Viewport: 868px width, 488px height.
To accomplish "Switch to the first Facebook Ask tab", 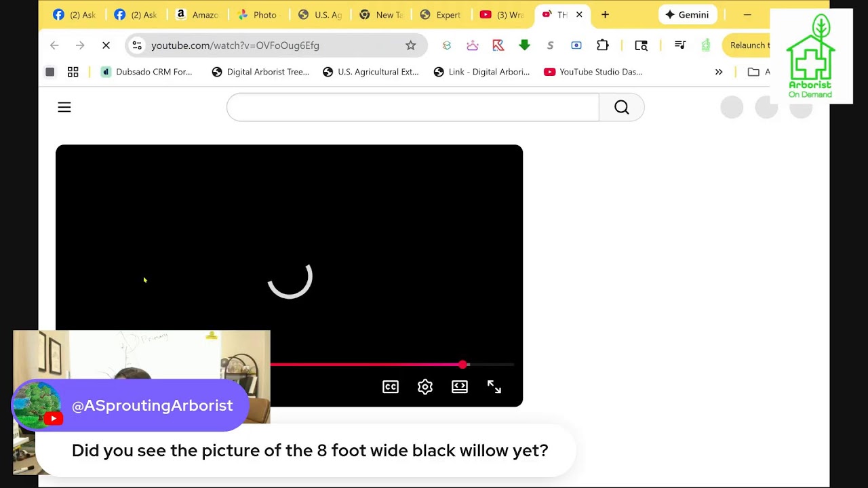I will click(75, 14).
